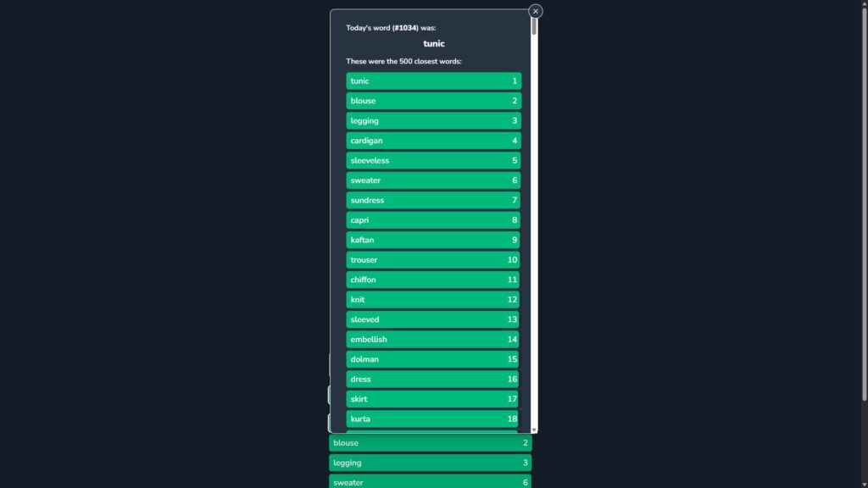The height and width of the screenshot is (488, 868).
Task: Click the "chiffon" entry
Action: [433, 280]
